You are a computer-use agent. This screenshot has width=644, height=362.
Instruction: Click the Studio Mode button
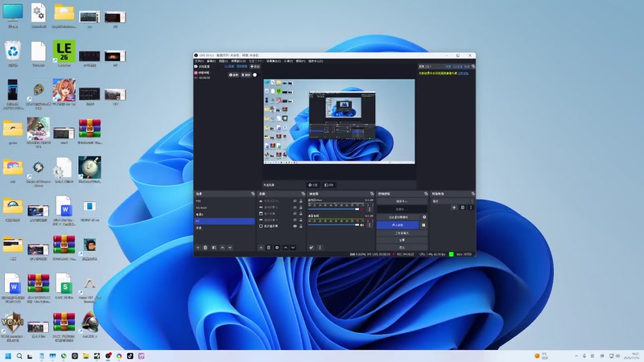point(402,233)
